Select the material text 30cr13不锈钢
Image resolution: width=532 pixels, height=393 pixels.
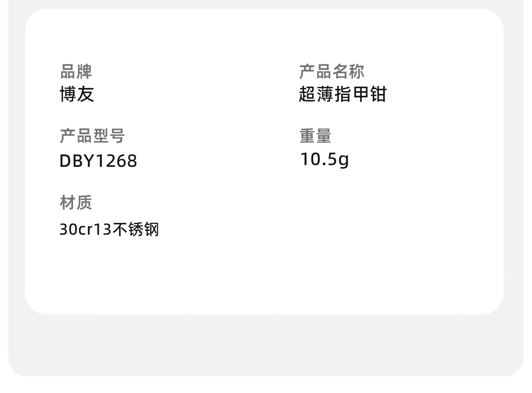[109, 229]
